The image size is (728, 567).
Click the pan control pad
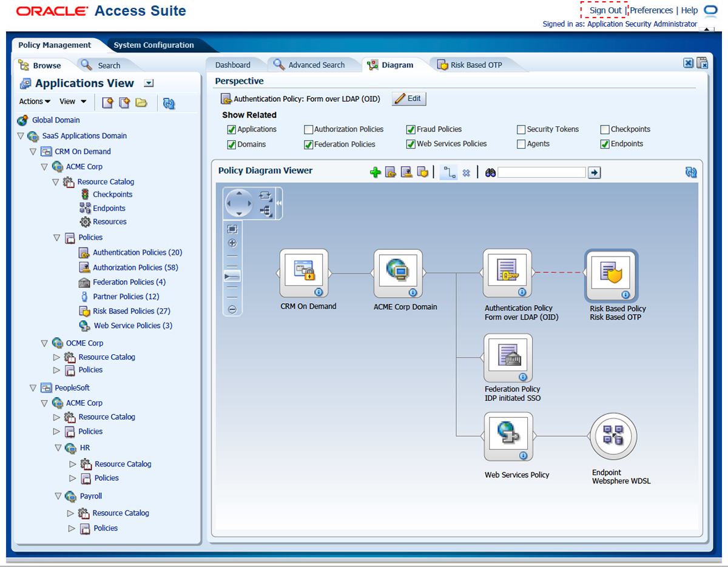pos(238,203)
